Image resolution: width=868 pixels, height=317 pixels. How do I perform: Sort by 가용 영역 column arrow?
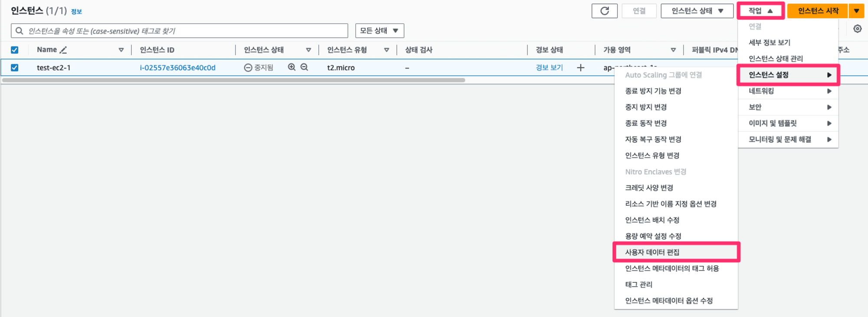(673, 50)
